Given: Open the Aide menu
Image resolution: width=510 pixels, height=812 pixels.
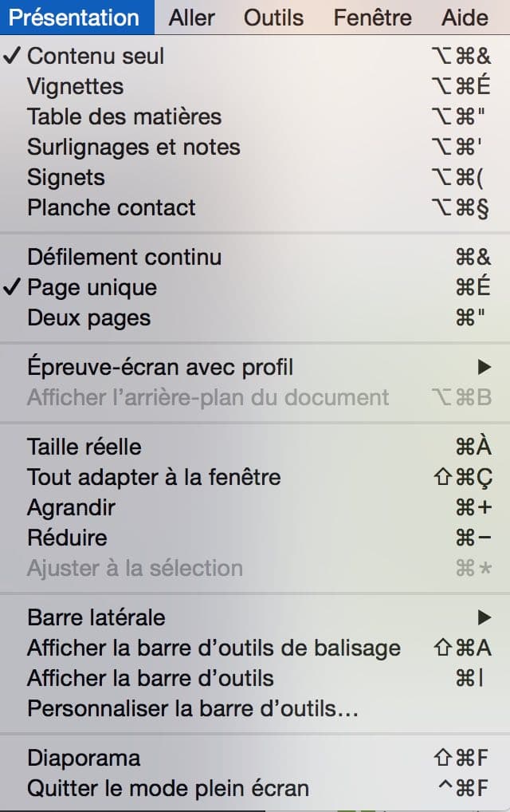Looking at the screenshot, I should [x=465, y=18].
